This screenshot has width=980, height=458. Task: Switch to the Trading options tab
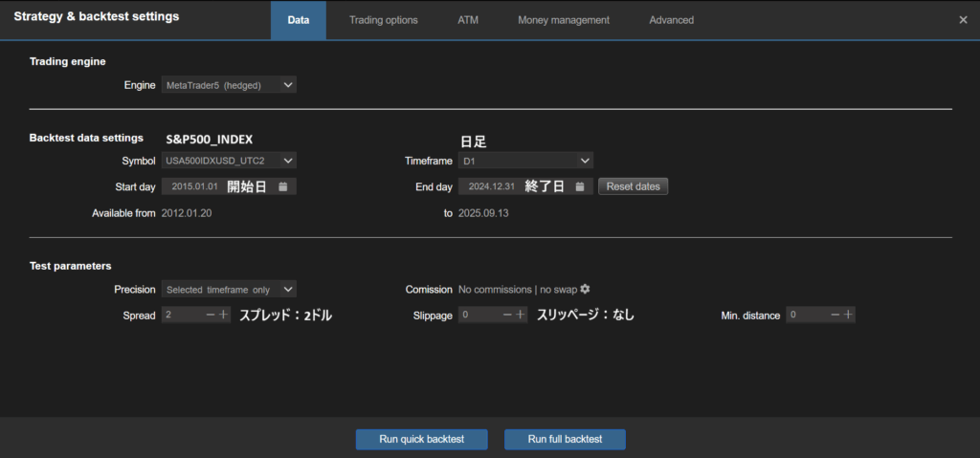(x=383, y=20)
